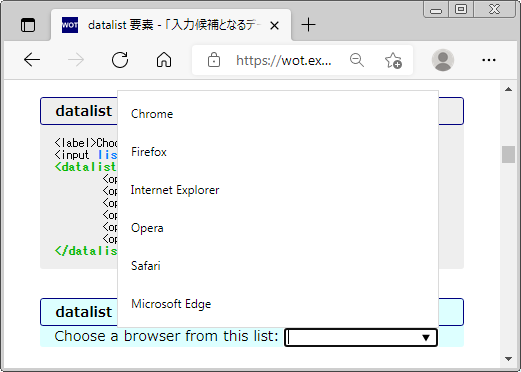Close the datalist tab

[274, 25]
